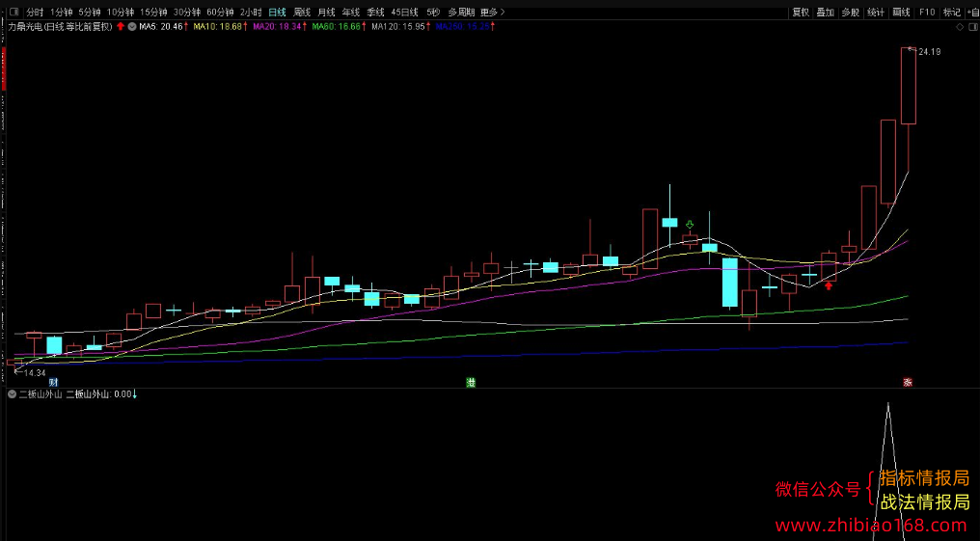Select the 15分钟 period
Image resolution: width=980 pixels, height=541 pixels.
(153, 12)
